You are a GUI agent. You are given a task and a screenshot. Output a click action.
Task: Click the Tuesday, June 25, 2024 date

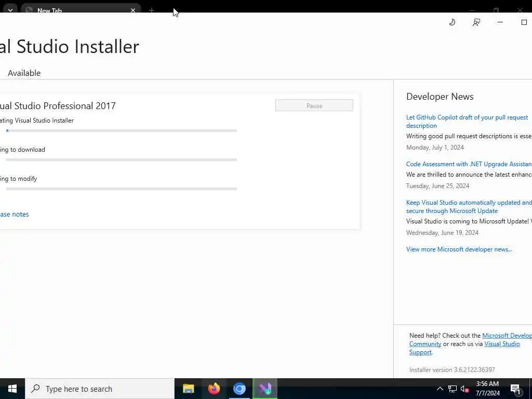tap(437, 186)
